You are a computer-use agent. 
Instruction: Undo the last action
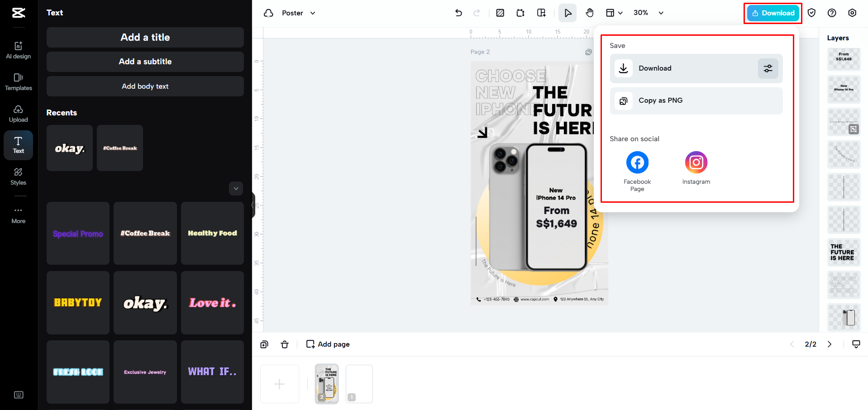tap(458, 13)
